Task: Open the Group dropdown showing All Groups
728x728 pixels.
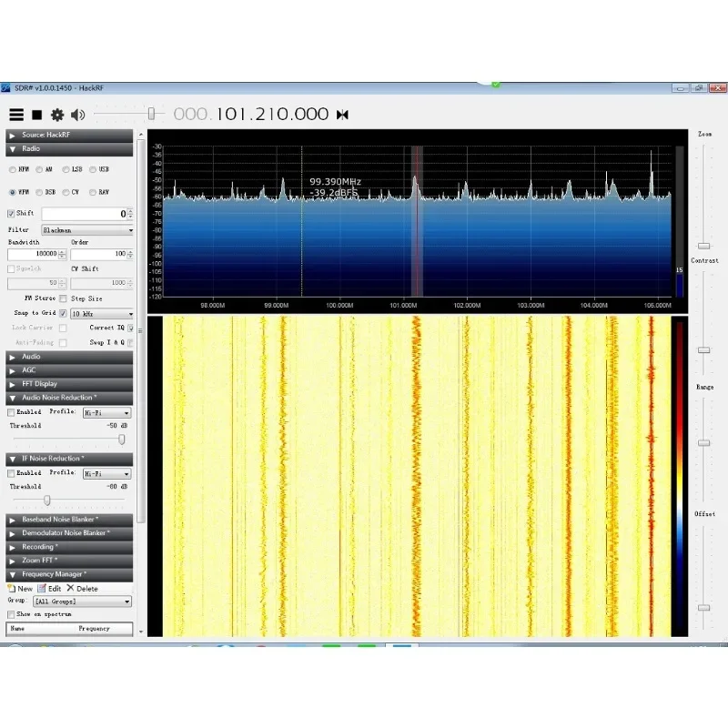Action: click(82, 602)
